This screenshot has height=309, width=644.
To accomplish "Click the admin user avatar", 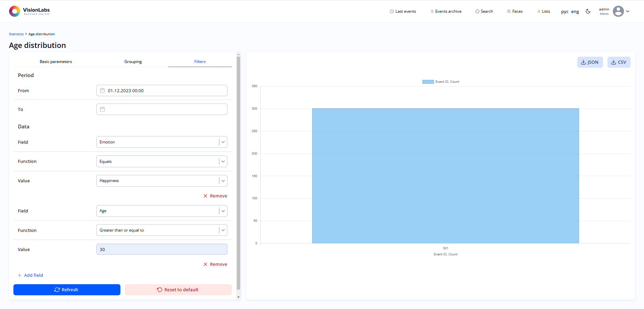I will pyautogui.click(x=618, y=11).
